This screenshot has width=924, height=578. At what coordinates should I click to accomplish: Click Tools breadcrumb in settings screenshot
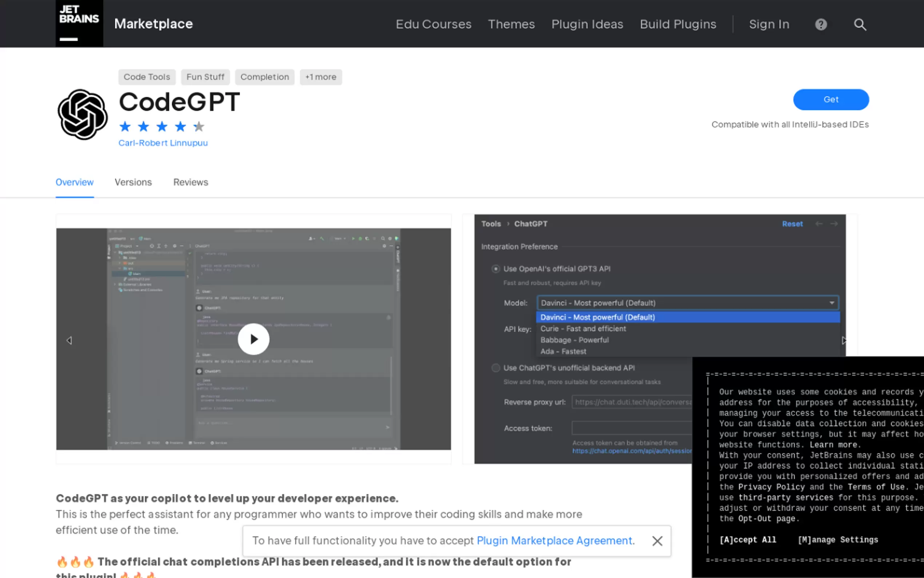pos(491,224)
